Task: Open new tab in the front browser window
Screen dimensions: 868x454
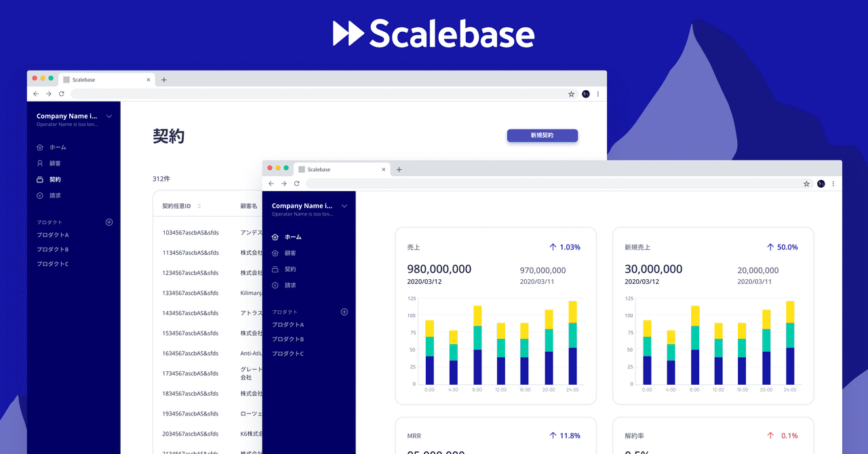Action: [x=399, y=169]
